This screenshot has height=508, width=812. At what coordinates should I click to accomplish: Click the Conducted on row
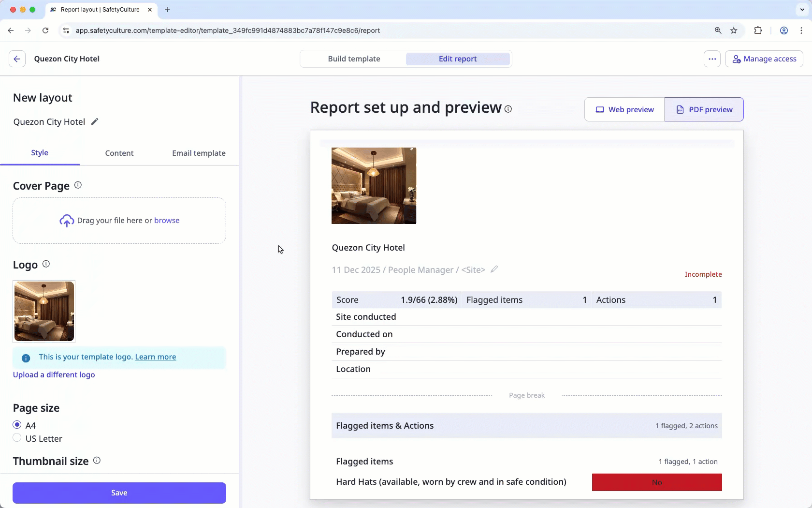[527, 334]
